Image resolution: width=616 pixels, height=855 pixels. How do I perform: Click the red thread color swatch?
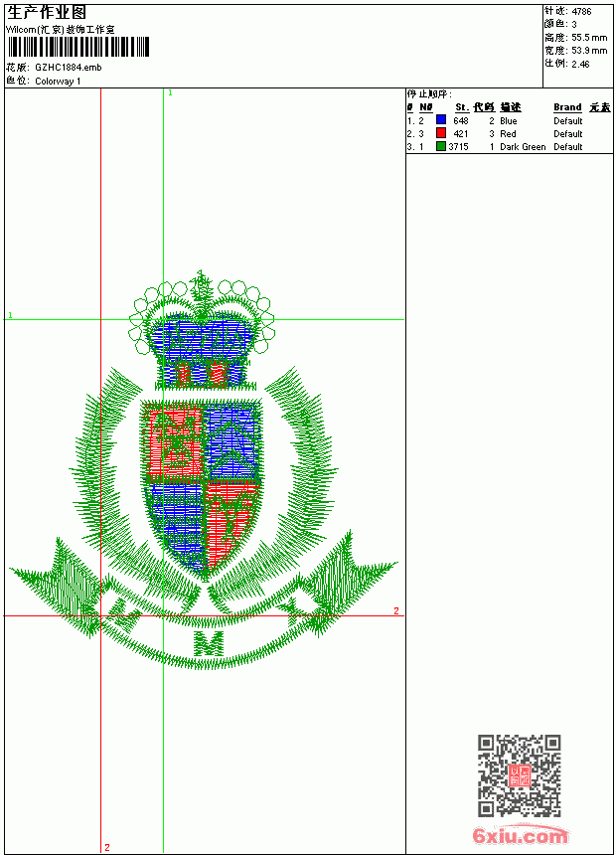(441, 133)
